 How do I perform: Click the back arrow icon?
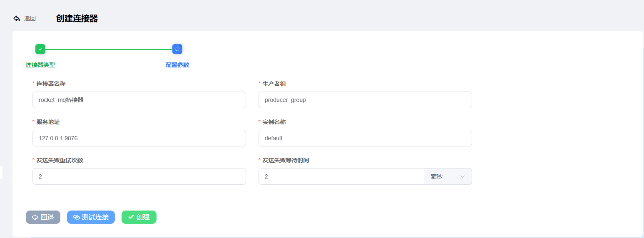tap(17, 19)
